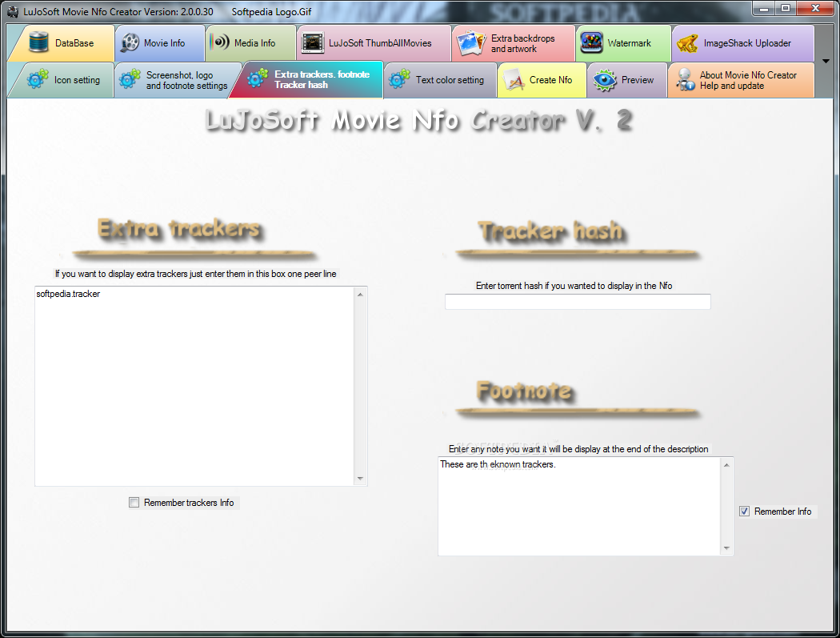Select Text color setting tab
Viewport: 840px width, 638px height.
click(440, 80)
